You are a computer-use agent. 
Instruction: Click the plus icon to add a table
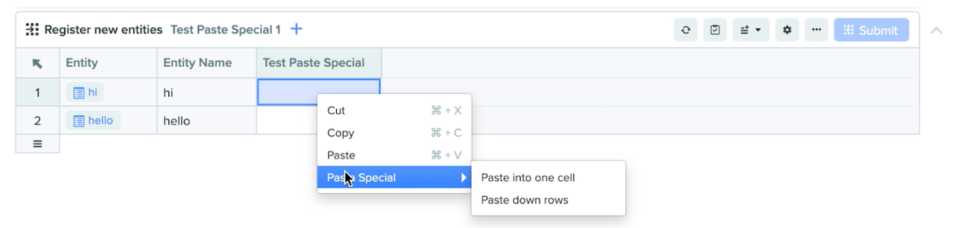pyautogui.click(x=296, y=29)
